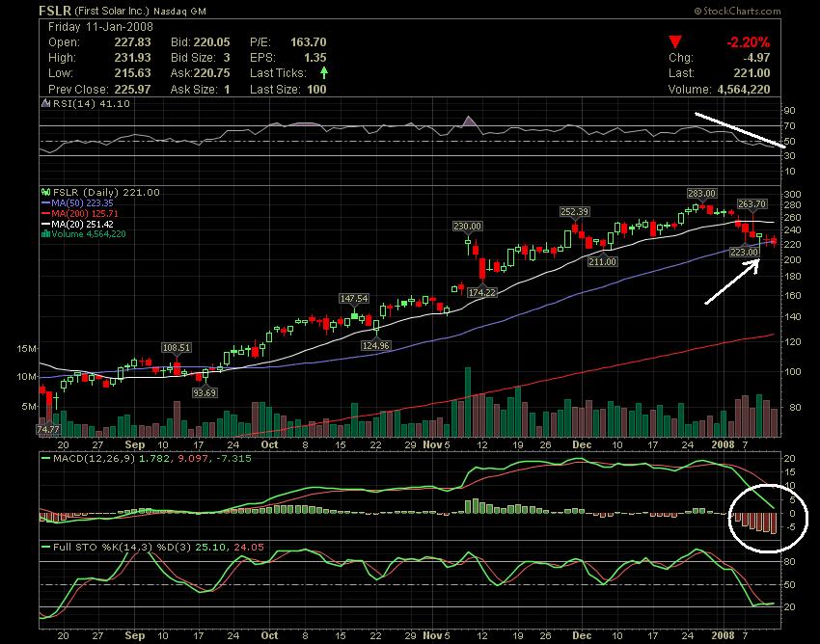
Task: Click the 230.00 price label
Action: [467, 227]
